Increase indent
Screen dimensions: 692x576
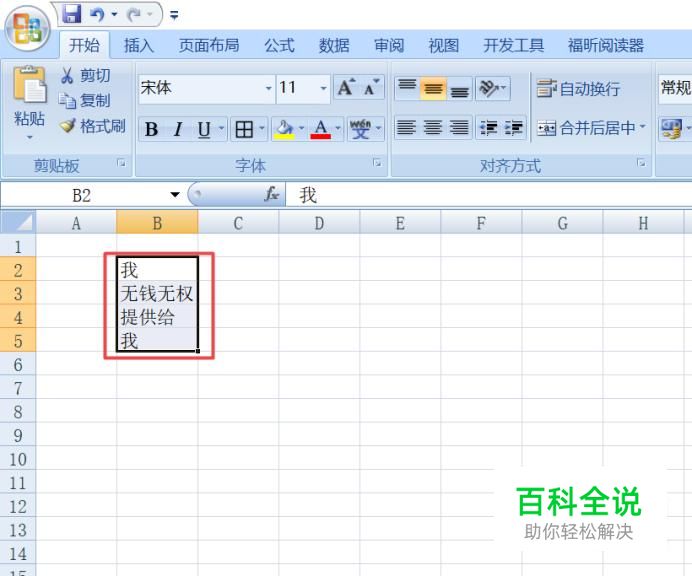[x=514, y=128]
